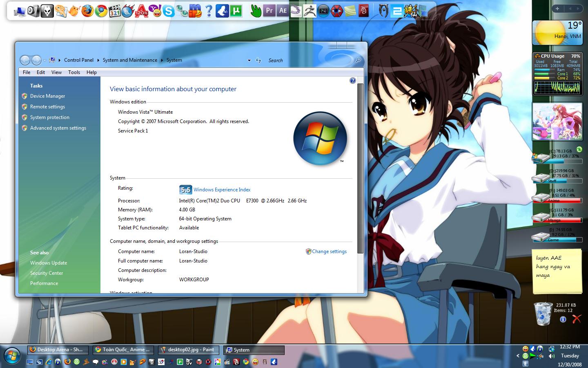This screenshot has width=588, height=368.
Task: Launch Adobe After Effects from the dock
Action: pos(283,11)
